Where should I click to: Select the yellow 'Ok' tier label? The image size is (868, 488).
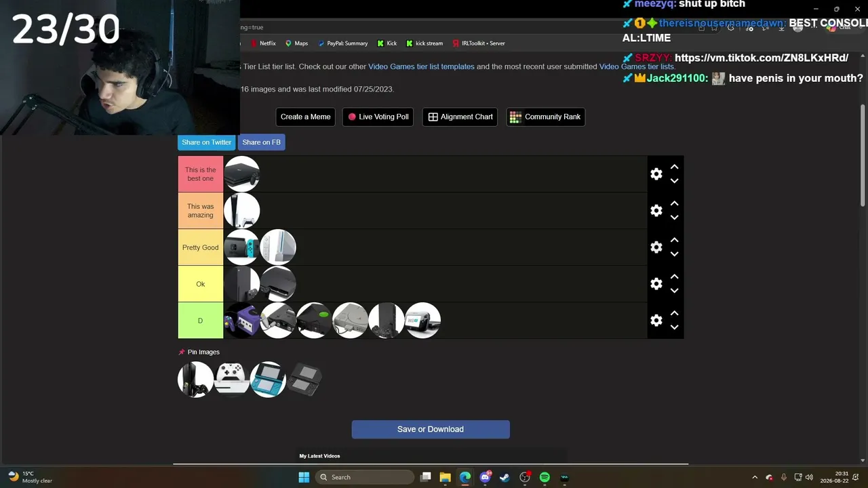(201, 284)
